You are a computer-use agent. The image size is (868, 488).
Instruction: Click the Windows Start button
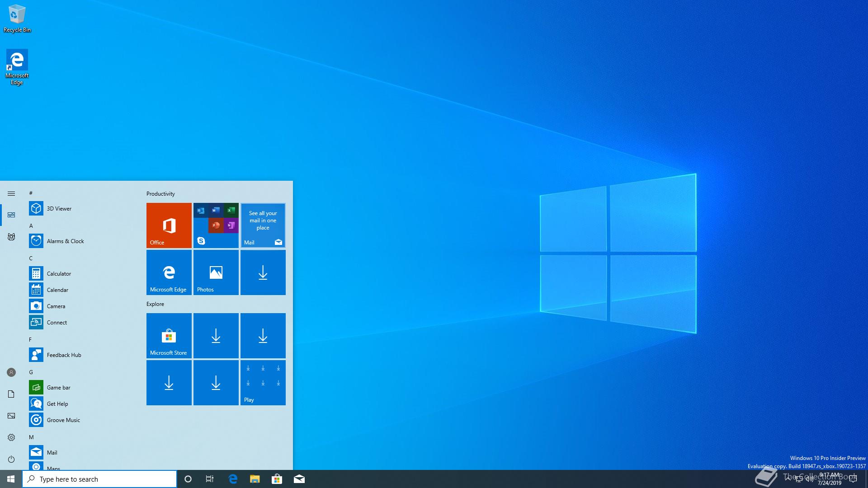pyautogui.click(x=11, y=479)
